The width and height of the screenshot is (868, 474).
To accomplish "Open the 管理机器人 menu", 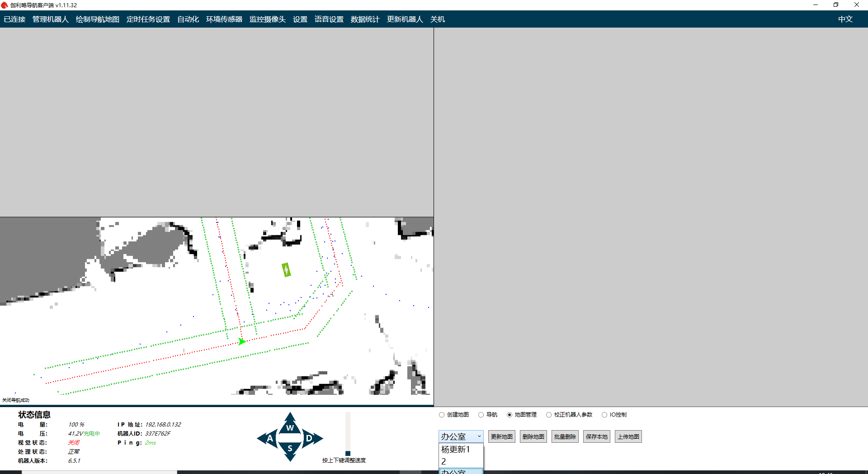I will coord(50,19).
